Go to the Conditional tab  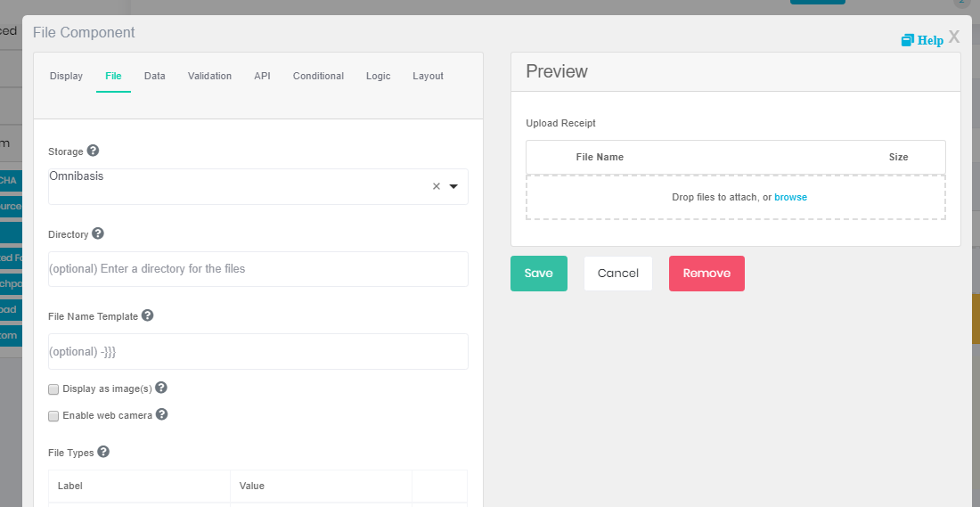click(x=318, y=77)
